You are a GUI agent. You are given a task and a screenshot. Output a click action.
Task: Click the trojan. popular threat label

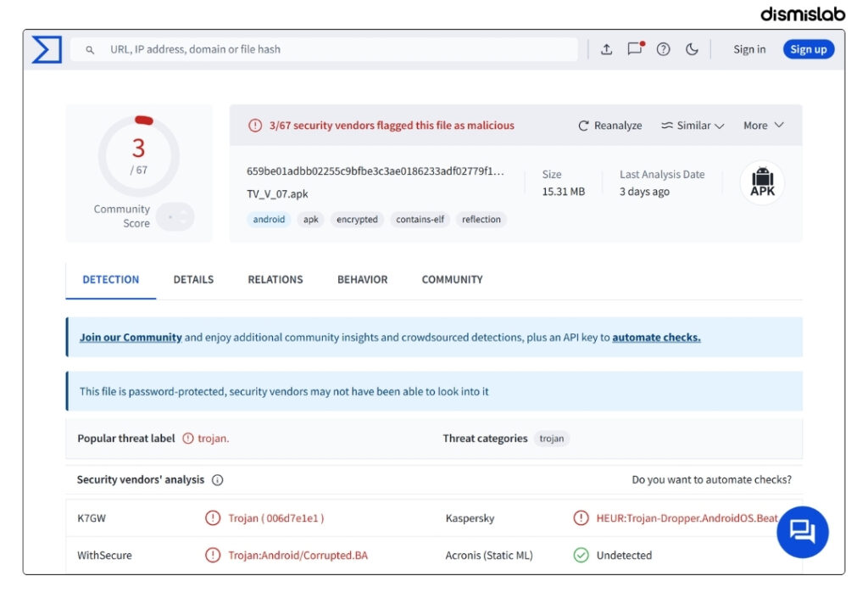[x=213, y=439]
